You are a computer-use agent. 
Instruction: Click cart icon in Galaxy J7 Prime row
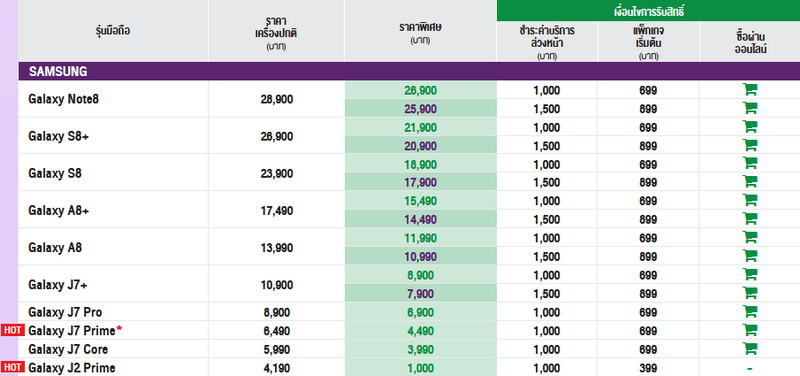coord(749,330)
